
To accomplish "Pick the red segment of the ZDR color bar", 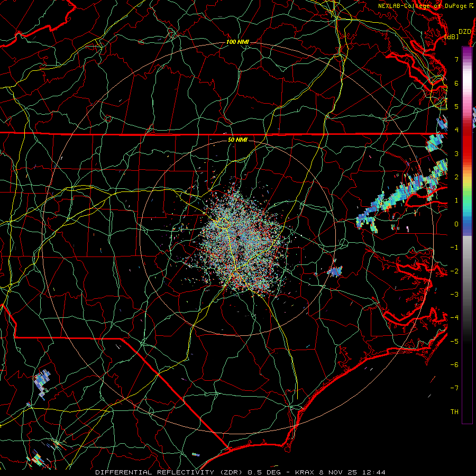I will [467, 144].
